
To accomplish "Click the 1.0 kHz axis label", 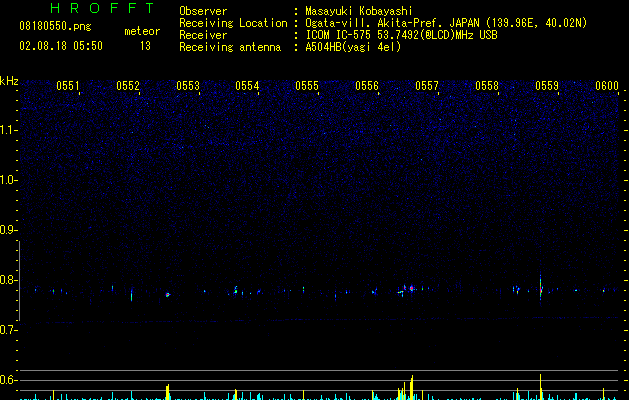I will click(x=9, y=180).
